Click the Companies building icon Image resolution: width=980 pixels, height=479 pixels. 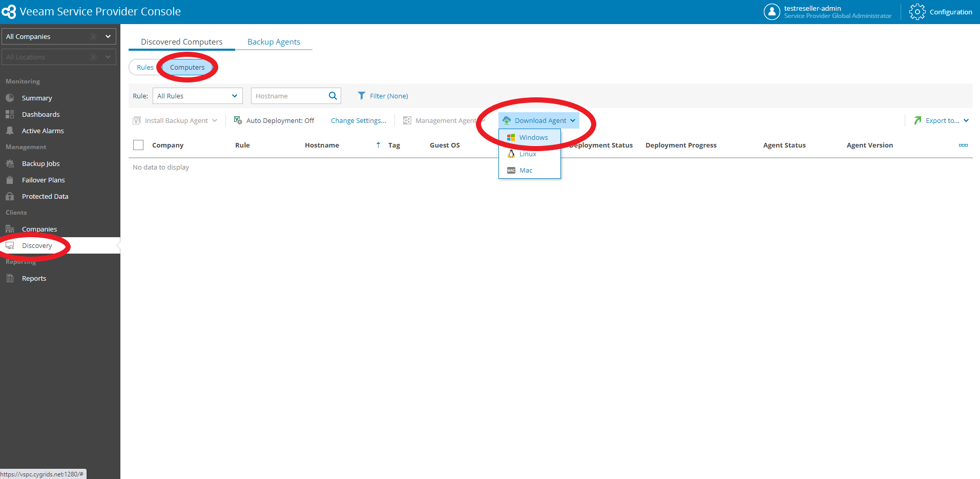[x=10, y=229]
